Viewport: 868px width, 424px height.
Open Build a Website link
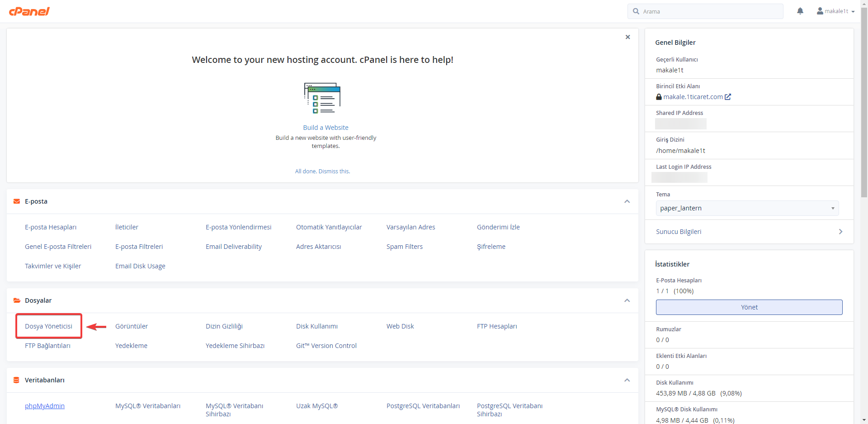click(x=325, y=128)
